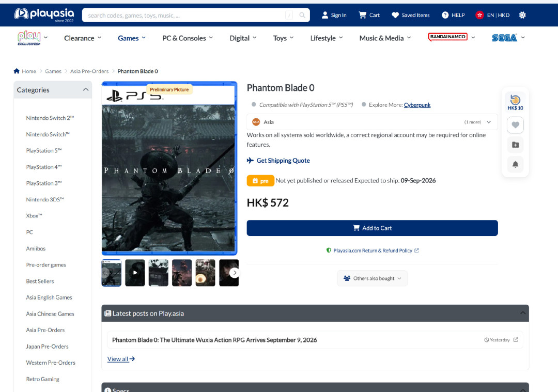
Task: Click Add to Cart button
Action: (372, 228)
